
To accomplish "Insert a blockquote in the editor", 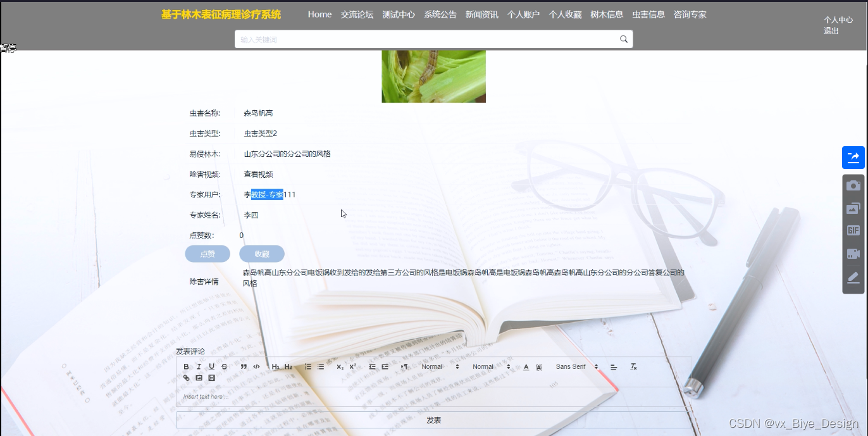I will [244, 366].
